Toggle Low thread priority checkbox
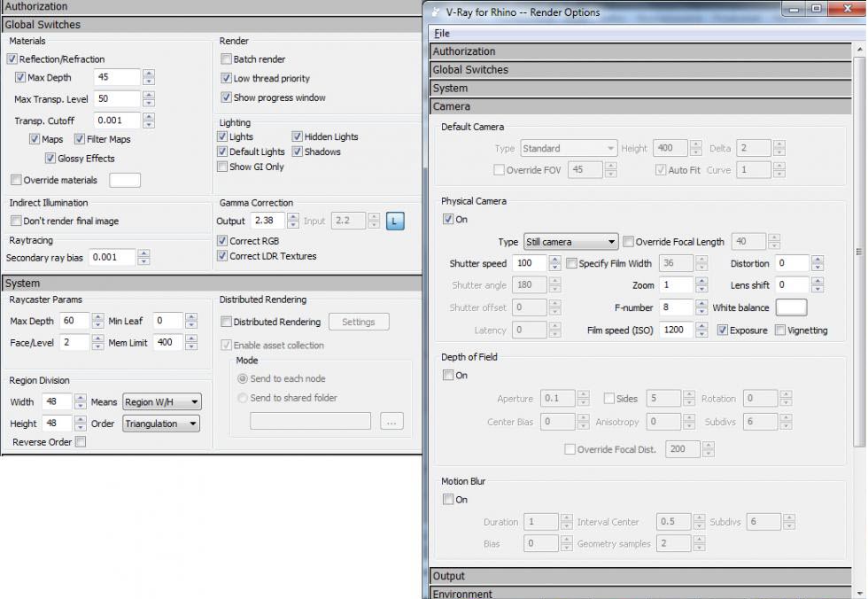This screenshot has width=868, height=599. 226,78
